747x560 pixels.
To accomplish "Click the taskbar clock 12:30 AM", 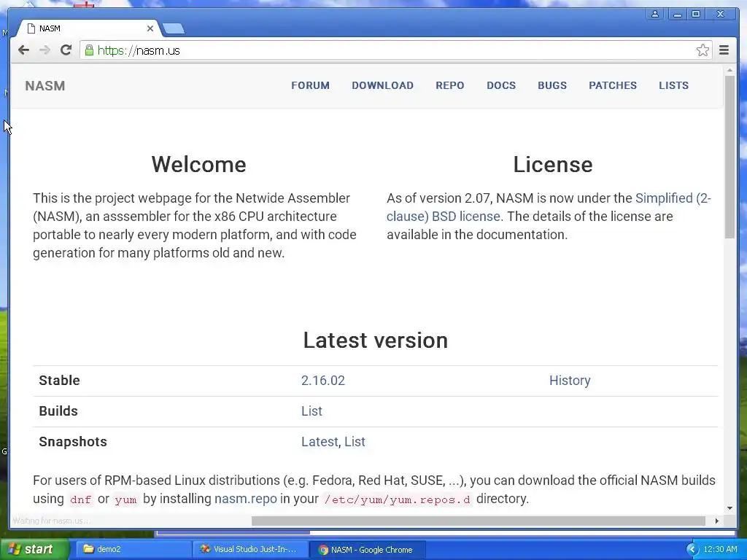I will coord(720,550).
